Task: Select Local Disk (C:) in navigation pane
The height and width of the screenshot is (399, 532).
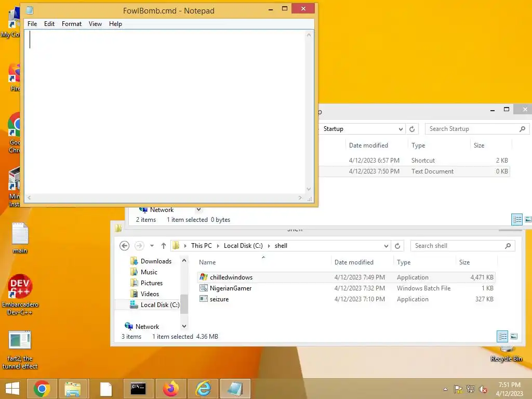Action: pos(155,304)
